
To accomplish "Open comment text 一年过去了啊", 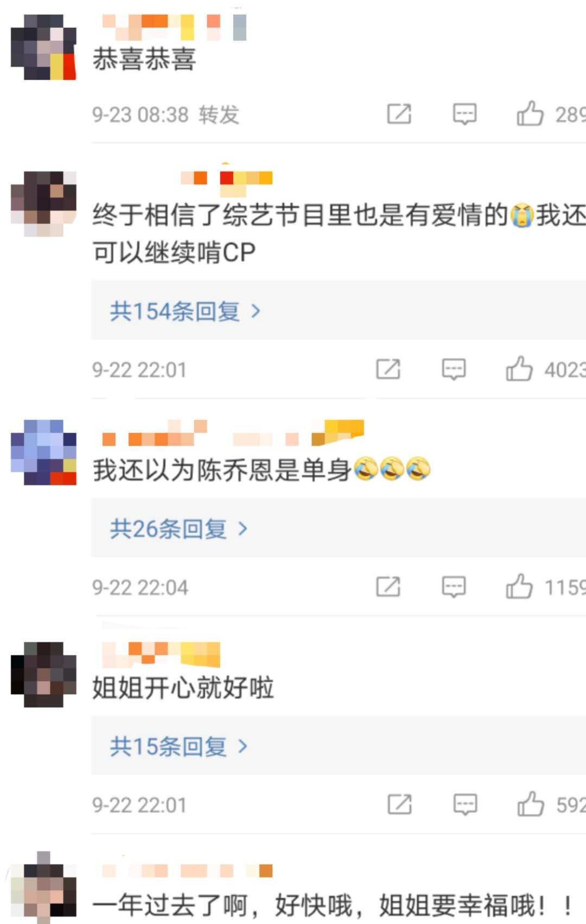I will pos(333,904).
